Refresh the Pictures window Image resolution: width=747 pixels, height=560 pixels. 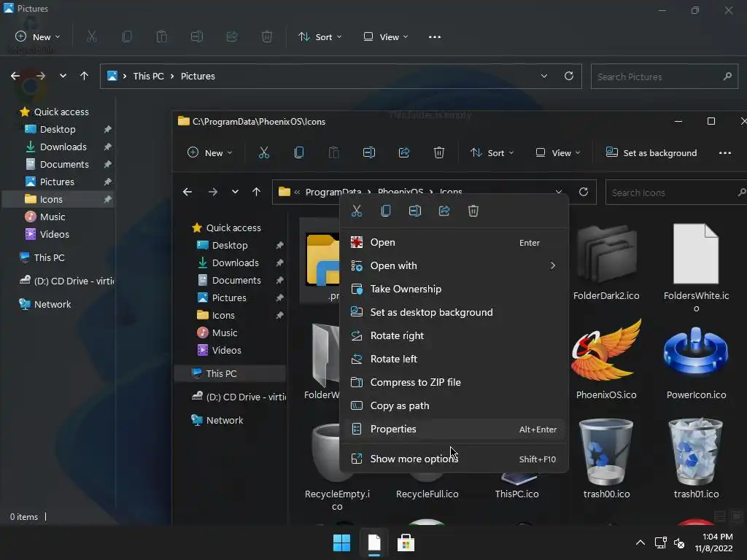pyautogui.click(x=569, y=76)
